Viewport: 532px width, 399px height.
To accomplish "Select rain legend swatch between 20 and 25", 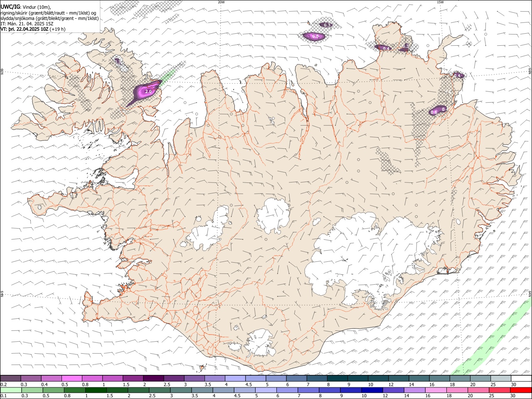I will pos(478,390).
